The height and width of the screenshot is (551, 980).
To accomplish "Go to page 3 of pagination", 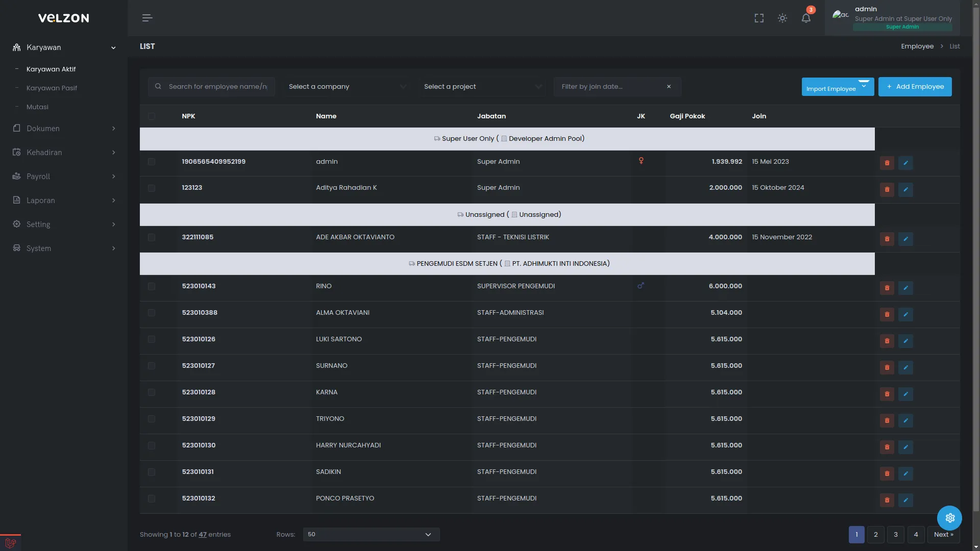I will point(895,534).
